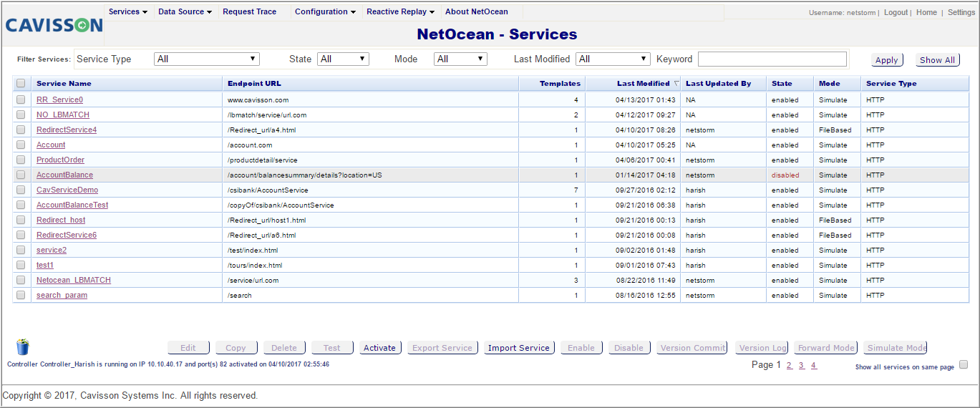
Task: Open the Service Type filter dropdown
Action: pyautogui.click(x=207, y=59)
